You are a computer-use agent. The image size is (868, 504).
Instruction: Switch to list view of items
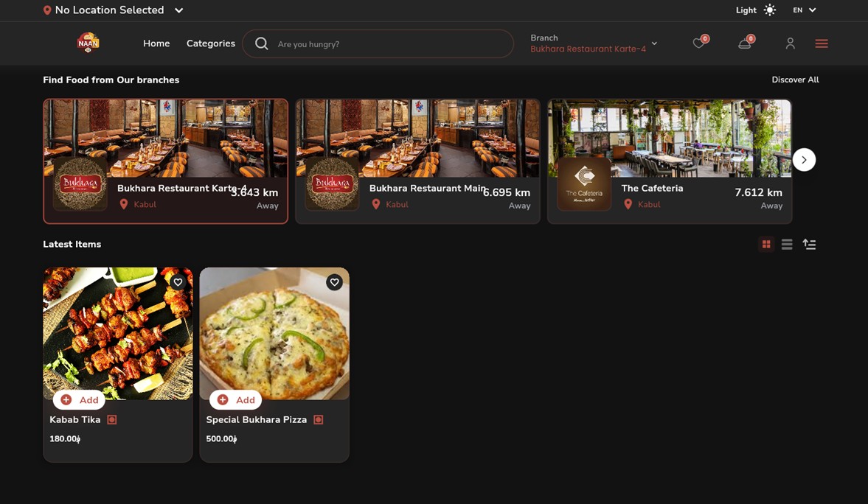click(787, 244)
